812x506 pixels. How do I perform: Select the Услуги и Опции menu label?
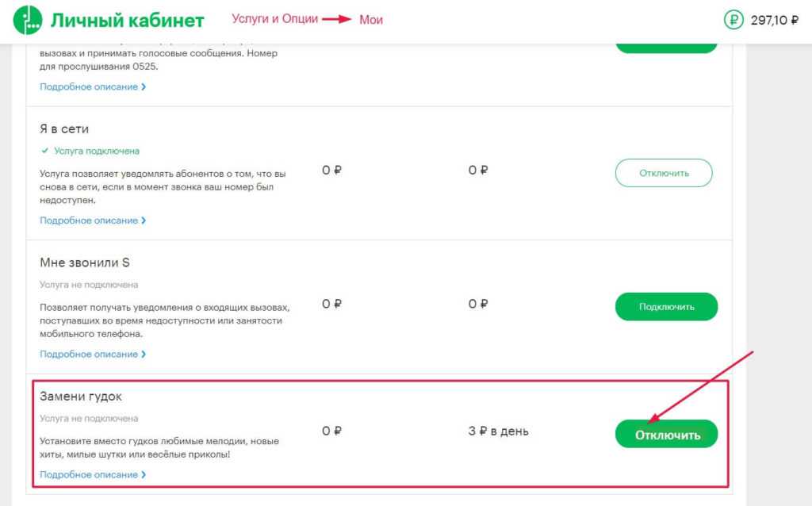coord(274,19)
